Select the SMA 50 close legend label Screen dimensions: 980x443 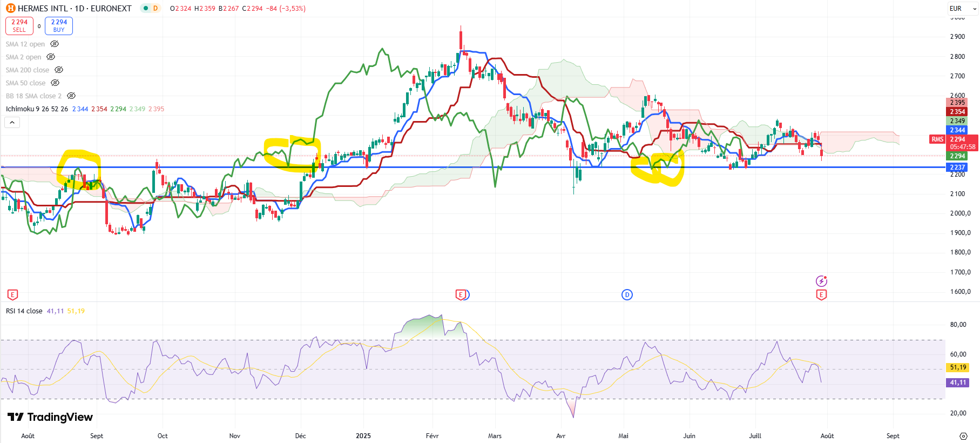pyautogui.click(x=25, y=83)
